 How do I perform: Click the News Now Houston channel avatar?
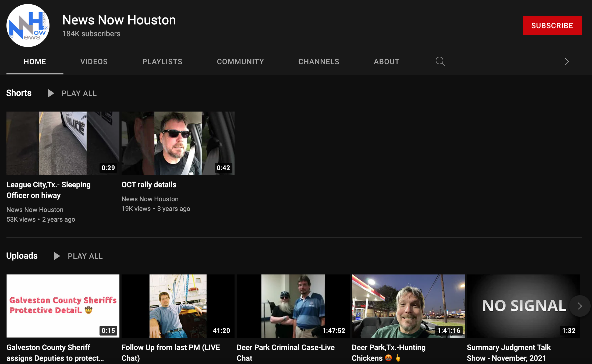(x=28, y=26)
